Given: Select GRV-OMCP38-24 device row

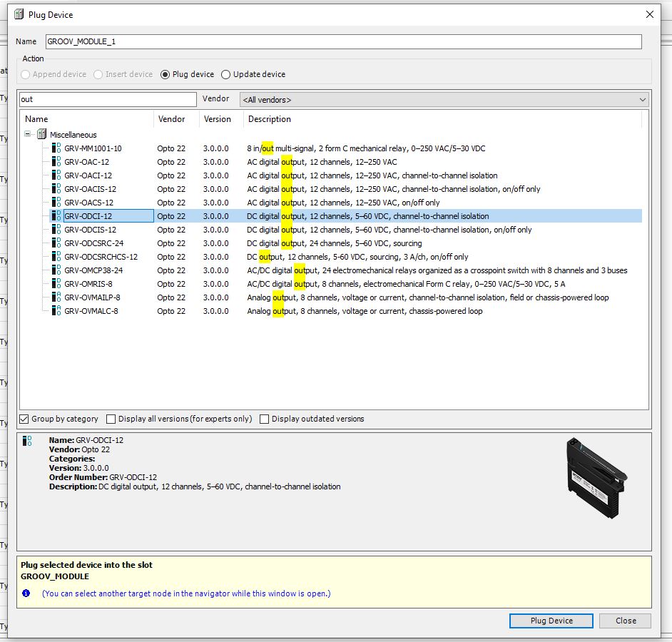Looking at the screenshot, I should click(346, 270).
